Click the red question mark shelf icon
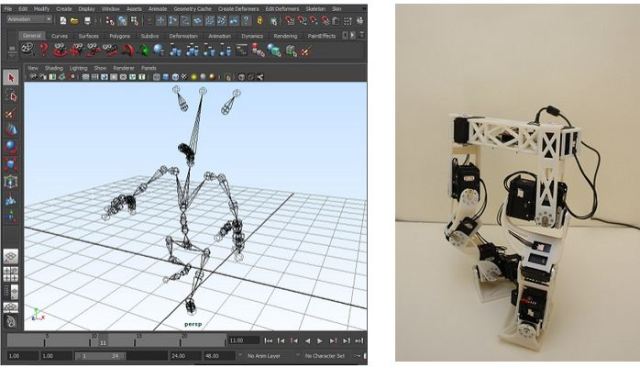640x368 pixels. click(44, 50)
